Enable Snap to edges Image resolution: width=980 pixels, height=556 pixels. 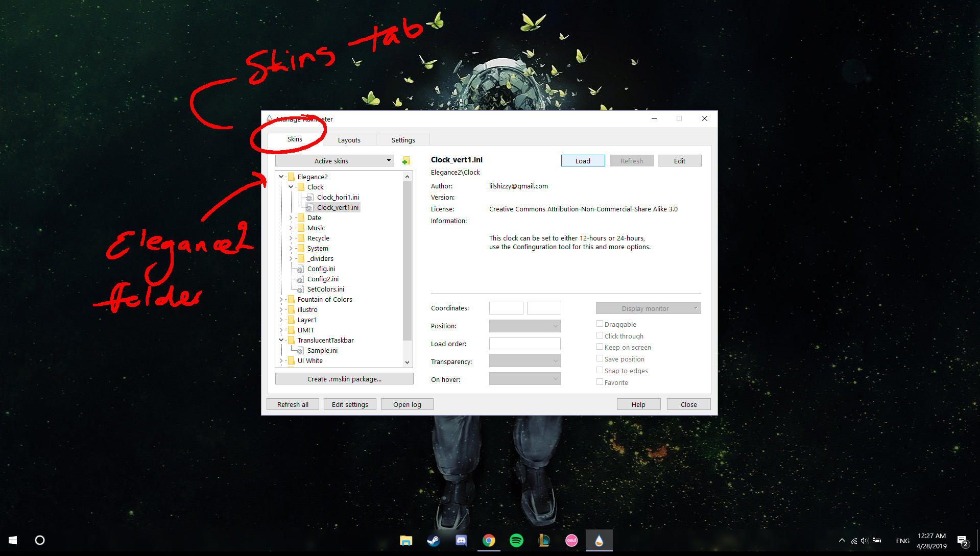pyautogui.click(x=600, y=370)
